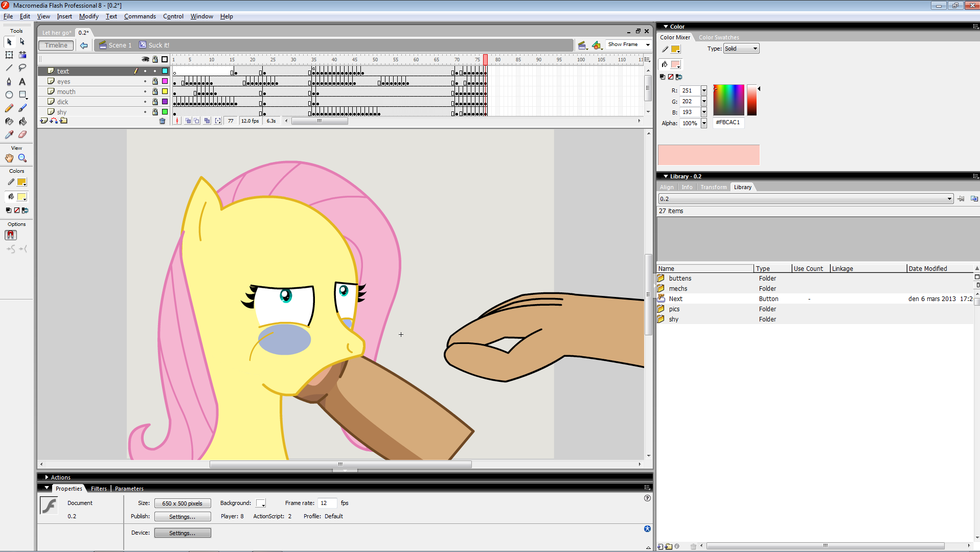
Task: Click the Frame rate input field
Action: pyautogui.click(x=327, y=503)
